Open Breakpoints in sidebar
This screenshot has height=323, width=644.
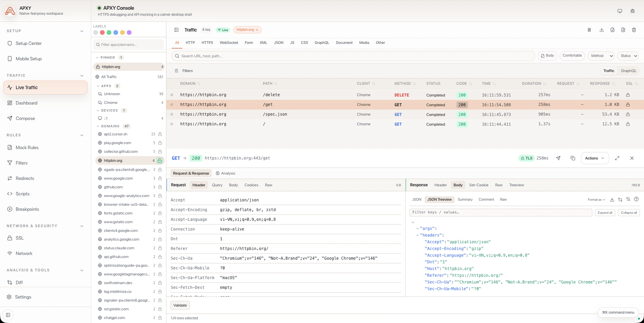[x=45, y=209]
